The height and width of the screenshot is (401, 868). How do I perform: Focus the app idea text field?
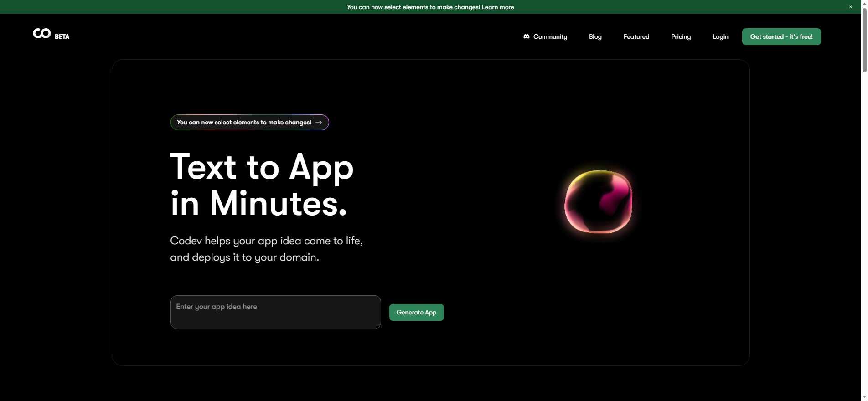[x=275, y=312]
